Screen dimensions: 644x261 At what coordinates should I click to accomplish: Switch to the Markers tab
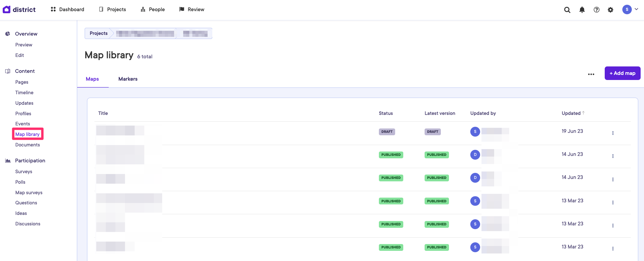pos(128,79)
